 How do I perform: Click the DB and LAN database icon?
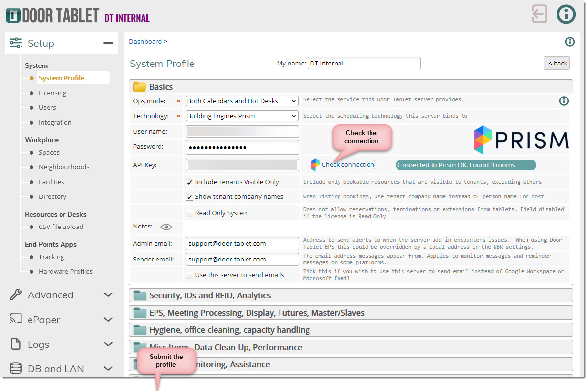(x=16, y=369)
